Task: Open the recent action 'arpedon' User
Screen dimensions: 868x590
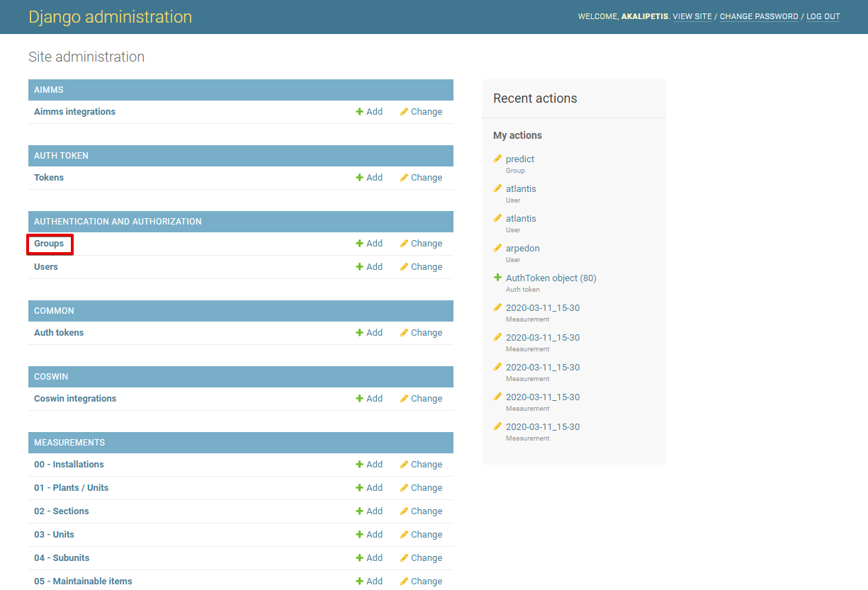Action: (523, 249)
